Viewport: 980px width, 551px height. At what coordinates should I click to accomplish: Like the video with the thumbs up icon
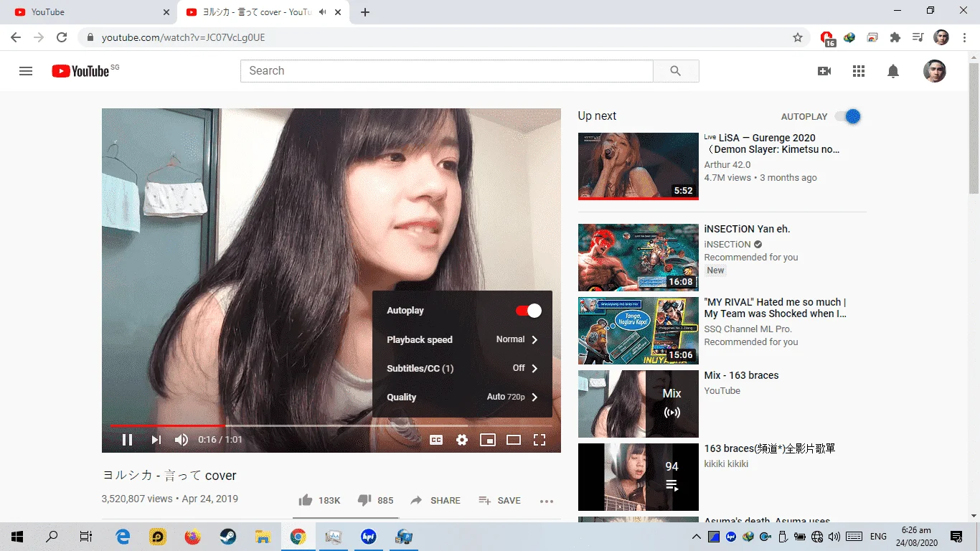tap(306, 500)
